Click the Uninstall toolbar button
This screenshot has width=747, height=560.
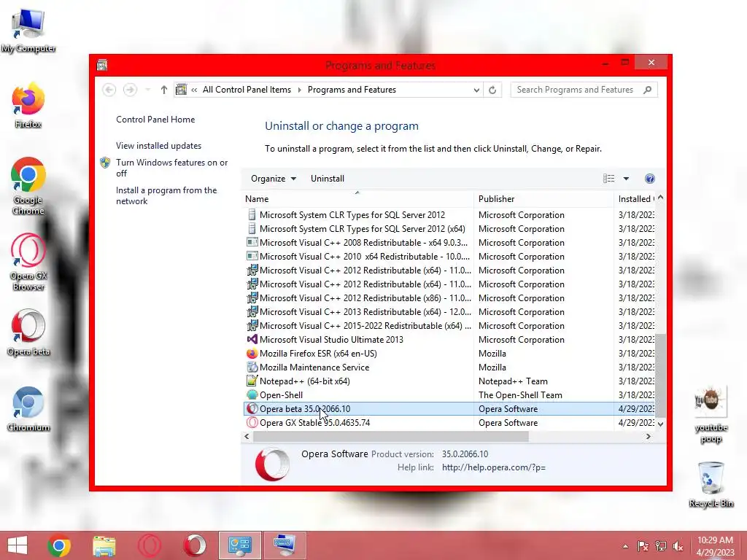(x=328, y=179)
